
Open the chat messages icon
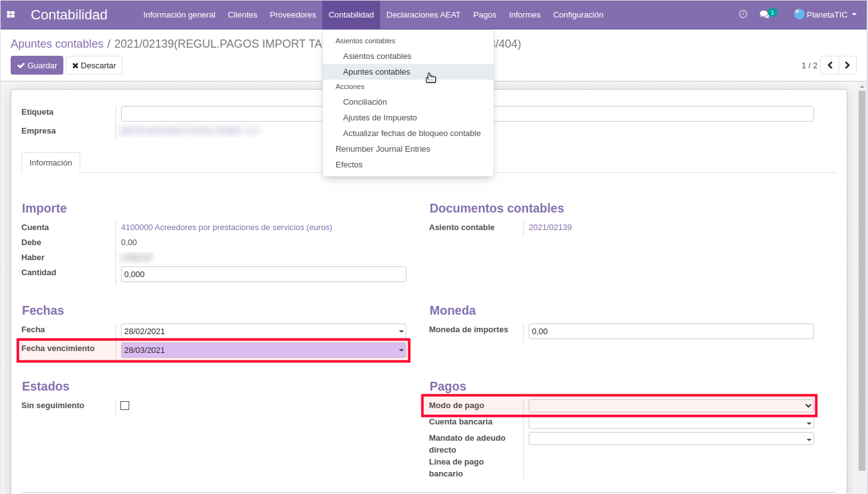click(765, 14)
